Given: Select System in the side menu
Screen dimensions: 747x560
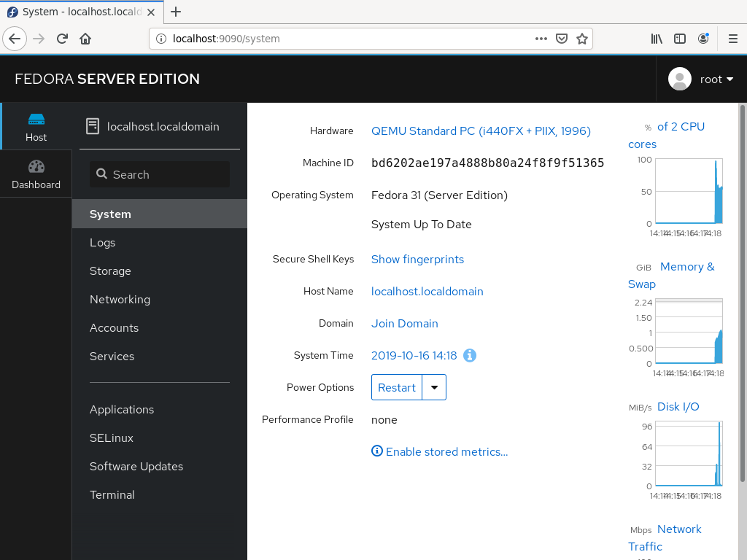Looking at the screenshot, I should click(x=160, y=214).
